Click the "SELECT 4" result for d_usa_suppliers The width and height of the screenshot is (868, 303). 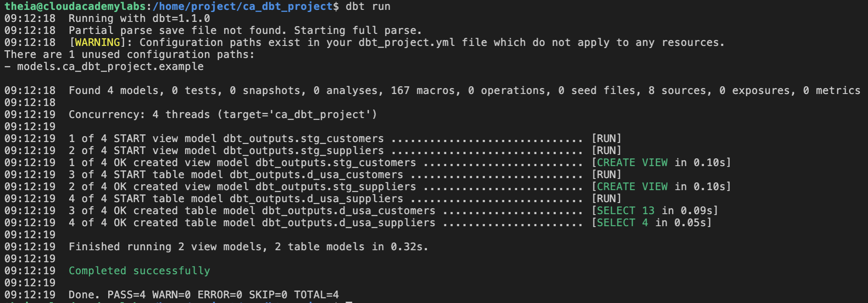tap(622, 223)
